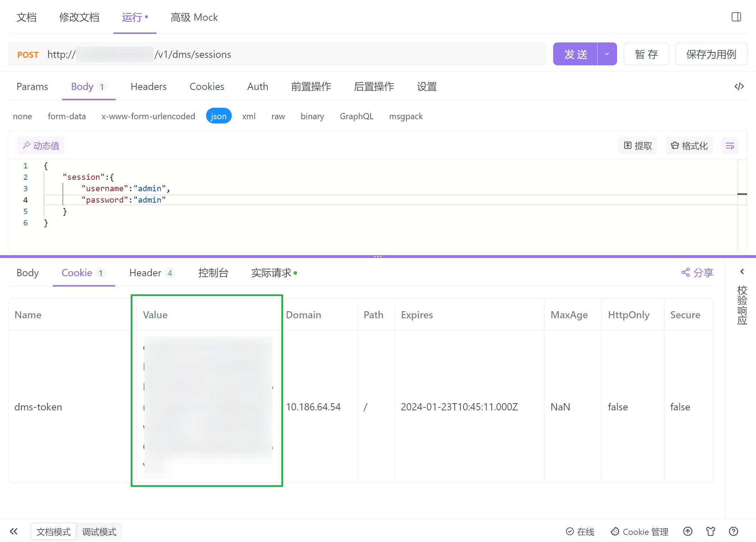Screen dimensions: 756x542
Task: Toggle the right side panel layout icon
Action: [x=736, y=17]
